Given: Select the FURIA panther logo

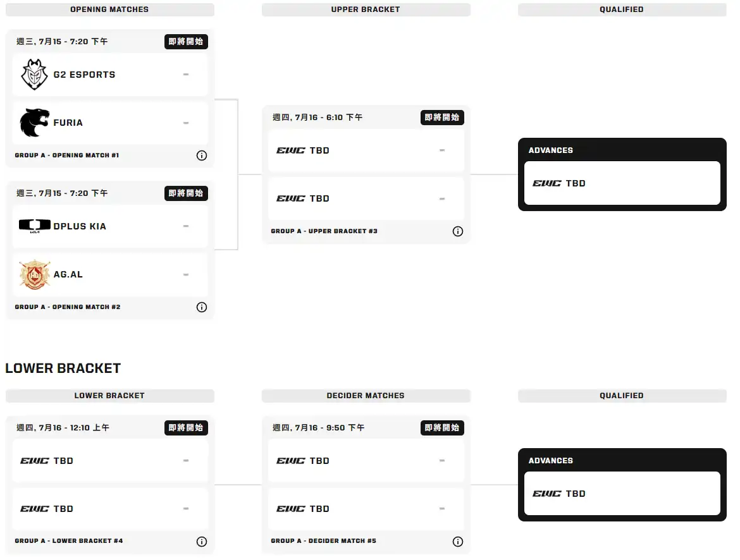Looking at the screenshot, I should click(34, 123).
